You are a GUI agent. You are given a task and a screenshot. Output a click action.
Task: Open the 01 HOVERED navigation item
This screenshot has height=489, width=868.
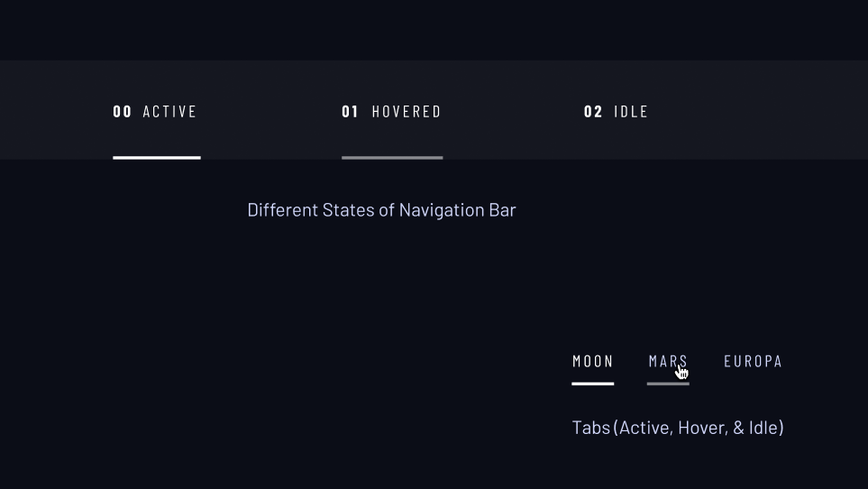pyautogui.click(x=392, y=111)
